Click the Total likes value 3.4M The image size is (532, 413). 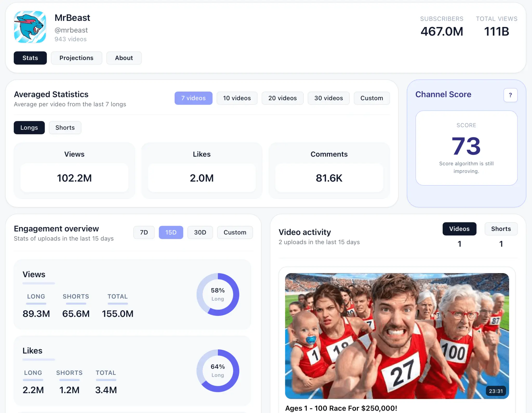point(106,390)
